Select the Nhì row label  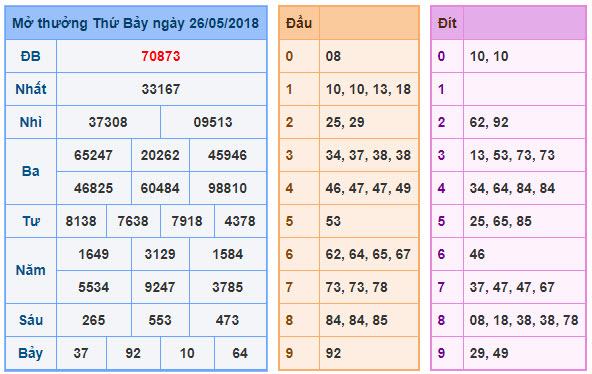(x=31, y=122)
